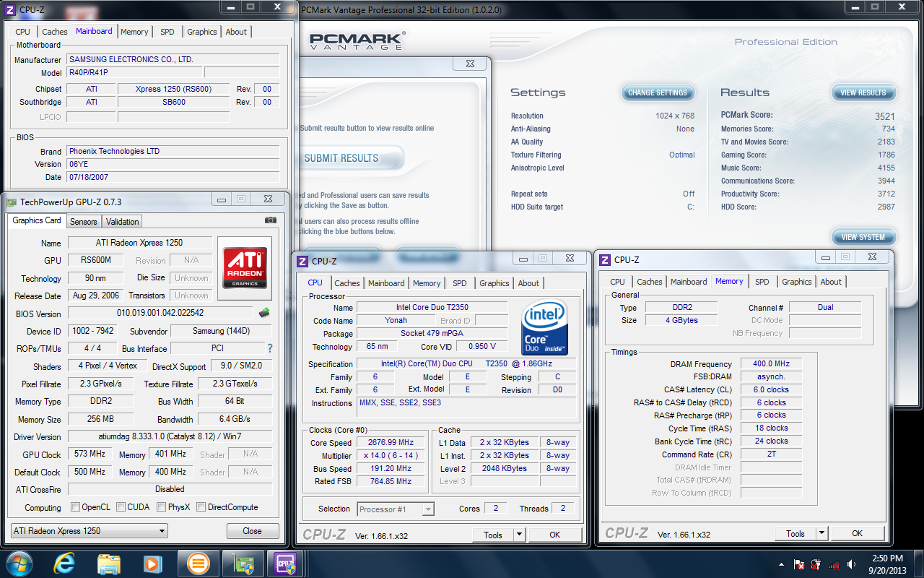The height and width of the screenshot is (578, 924).
Task: Click PCMark Score value 3521
Action: coord(885,116)
